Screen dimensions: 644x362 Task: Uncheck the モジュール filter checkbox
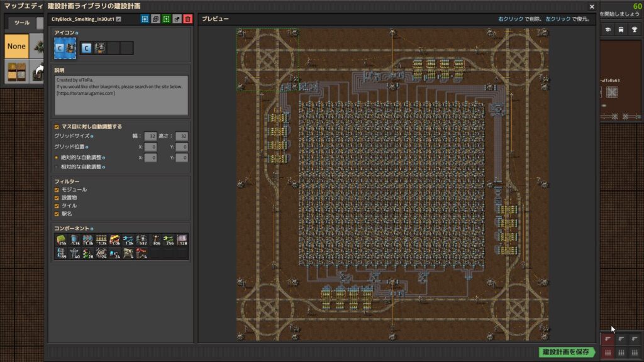tap(57, 190)
